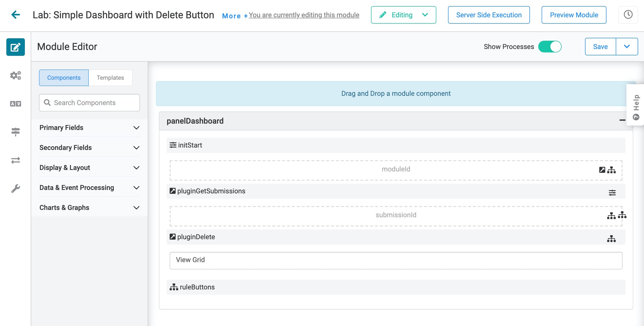Click the first decisions icon on submissionId row
Viewport: 644px width, 326px height.
pyautogui.click(x=612, y=216)
